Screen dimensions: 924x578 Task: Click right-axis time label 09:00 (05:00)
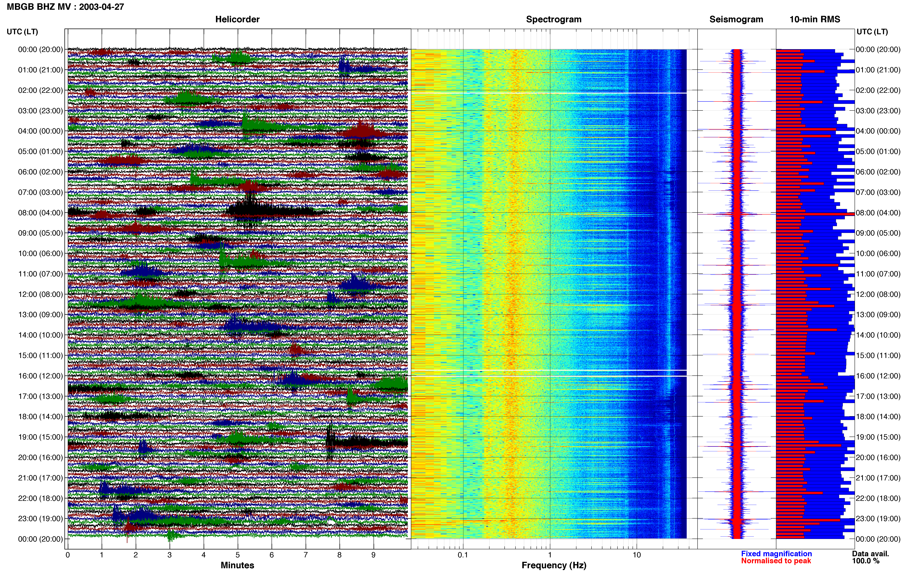[878, 233]
